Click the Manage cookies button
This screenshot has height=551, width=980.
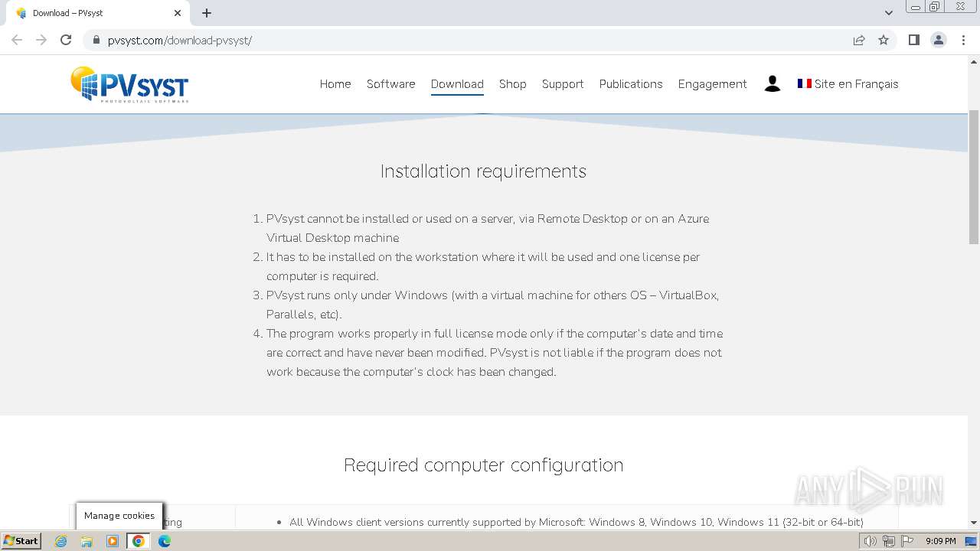click(x=119, y=516)
